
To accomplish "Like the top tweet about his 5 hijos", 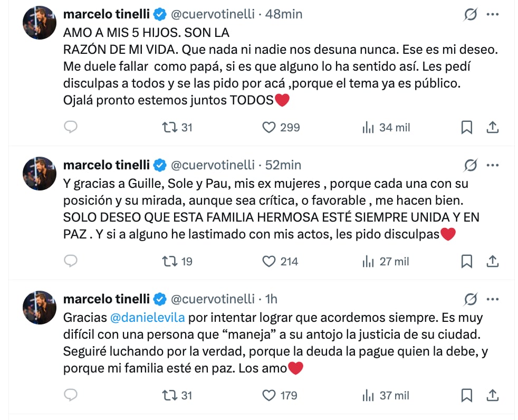I will pyautogui.click(x=269, y=127).
